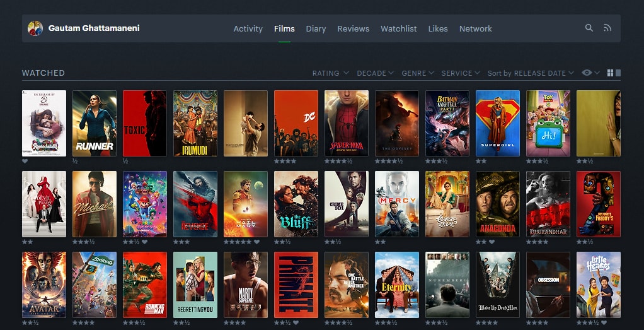Open the search icon in profile bar

pos(589,28)
